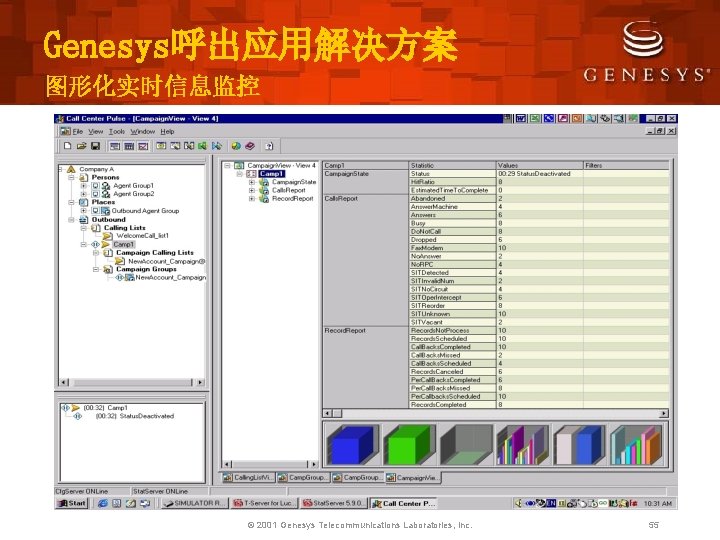Select the gray empty 3D chart thumbnail
The height and width of the screenshot is (540, 720).
pyautogui.click(x=466, y=445)
